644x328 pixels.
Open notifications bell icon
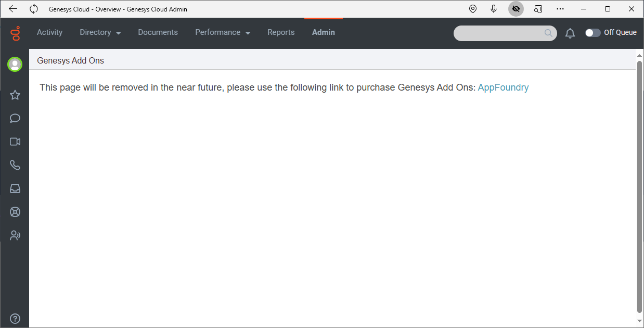click(570, 33)
